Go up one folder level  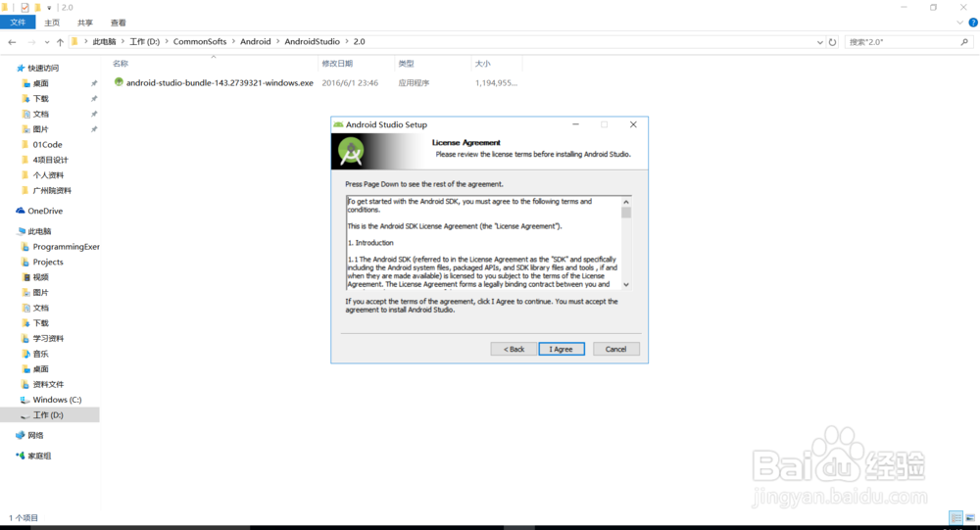coord(60,42)
